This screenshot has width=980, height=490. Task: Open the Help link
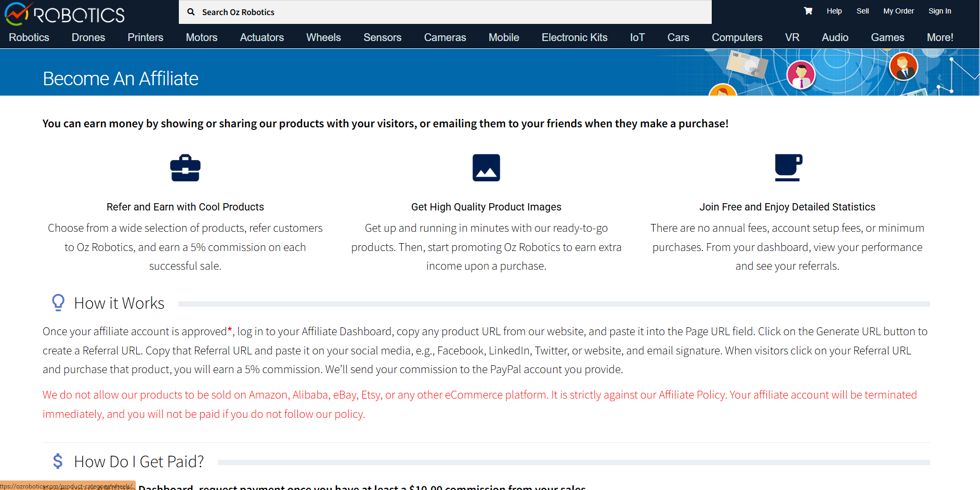(x=834, y=11)
